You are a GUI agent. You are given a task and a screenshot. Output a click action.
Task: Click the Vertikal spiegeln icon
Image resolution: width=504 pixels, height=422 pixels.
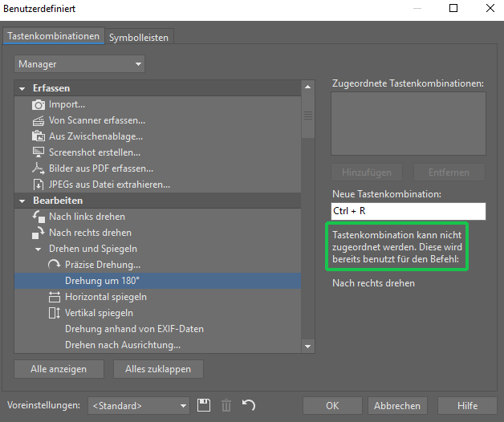(55, 313)
